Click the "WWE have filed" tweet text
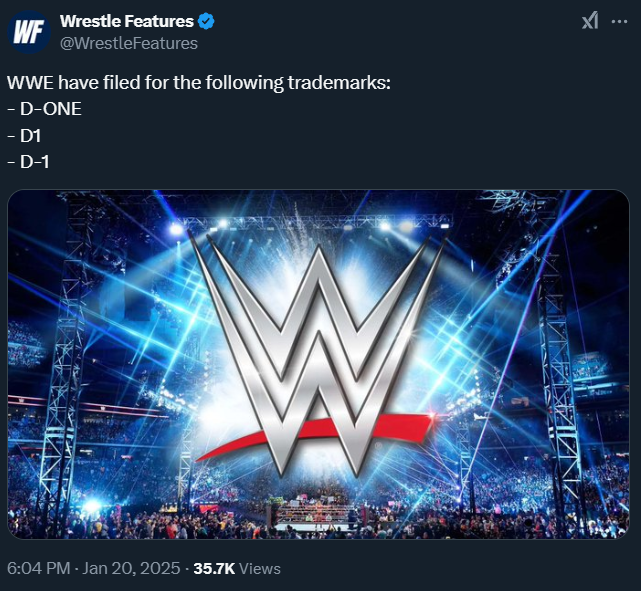 point(198,82)
